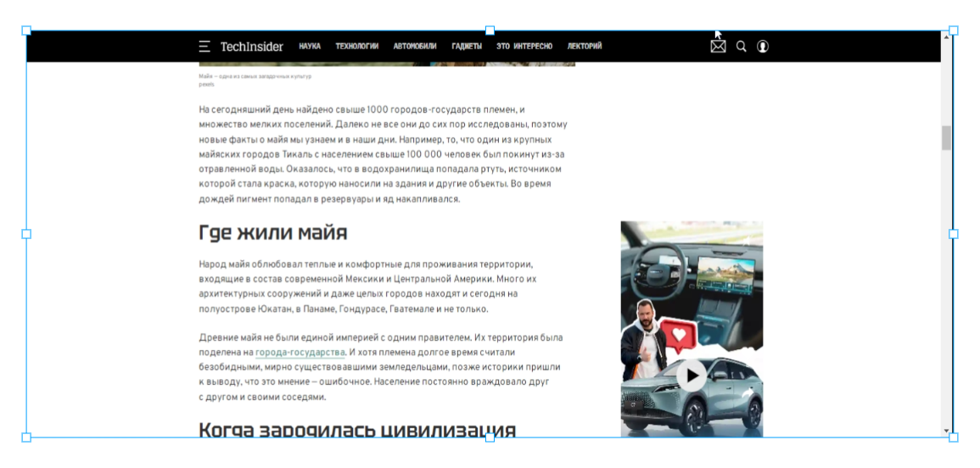Select bottom-center selection frame handle
980x468 pixels.
pyautogui.click(x=490, y=437)
